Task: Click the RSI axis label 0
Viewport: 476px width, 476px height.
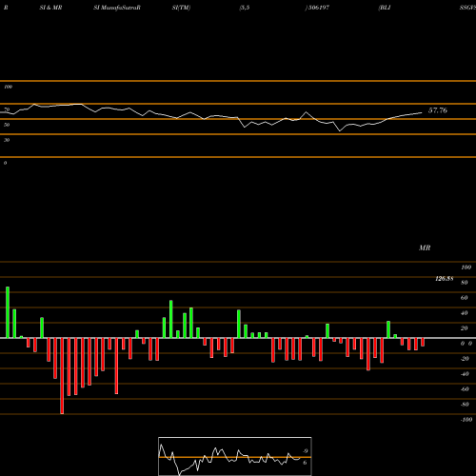Action: click(5, 163)
